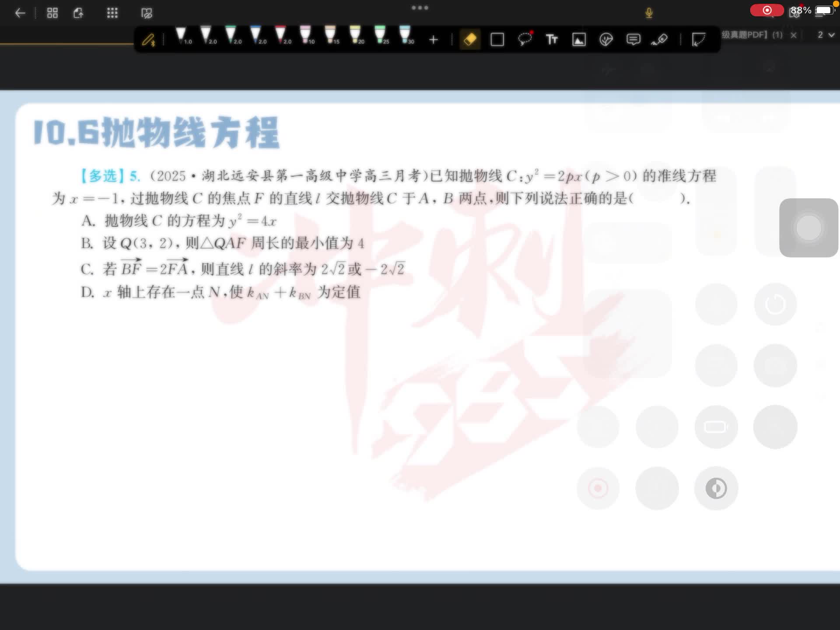
Task: Go back with the arrow button
Action: (20, 13)
